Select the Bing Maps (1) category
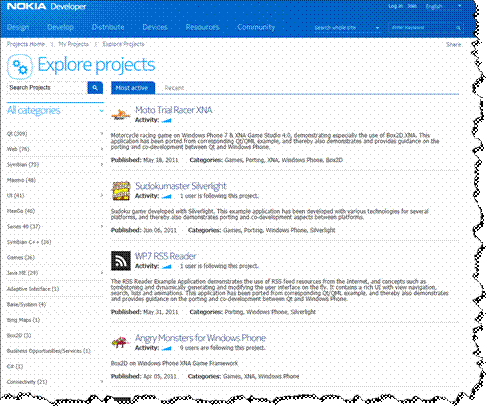This screenshot has height=407, width=487. [23, 320]
